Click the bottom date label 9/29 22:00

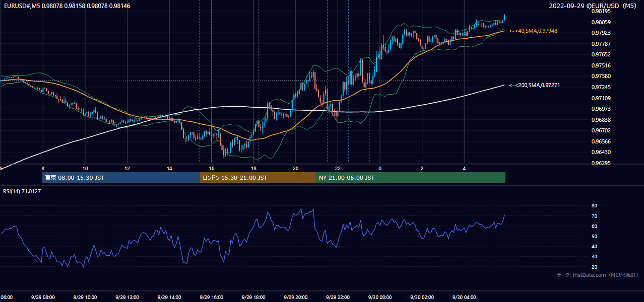pos(337,297)
